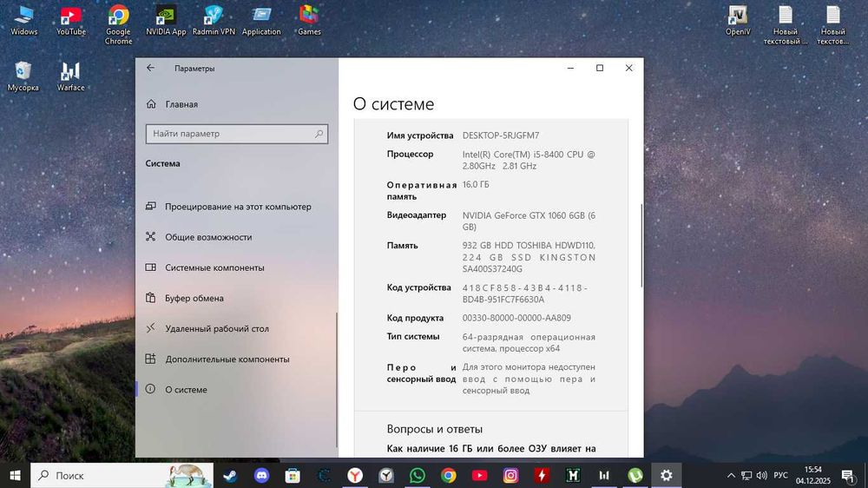Open Warface from the taskbar
868x488 pixels.
tap(604, 475)
